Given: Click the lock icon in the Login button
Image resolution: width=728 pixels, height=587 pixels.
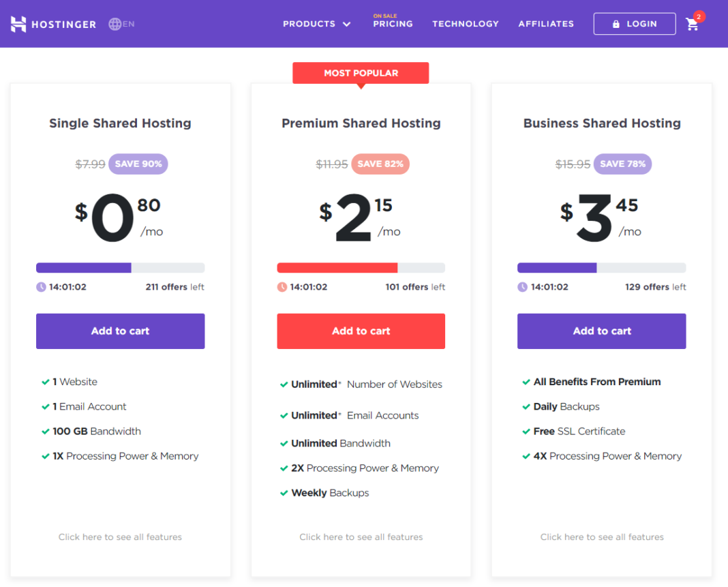Looking at the screenshot, I should point(616,23).
